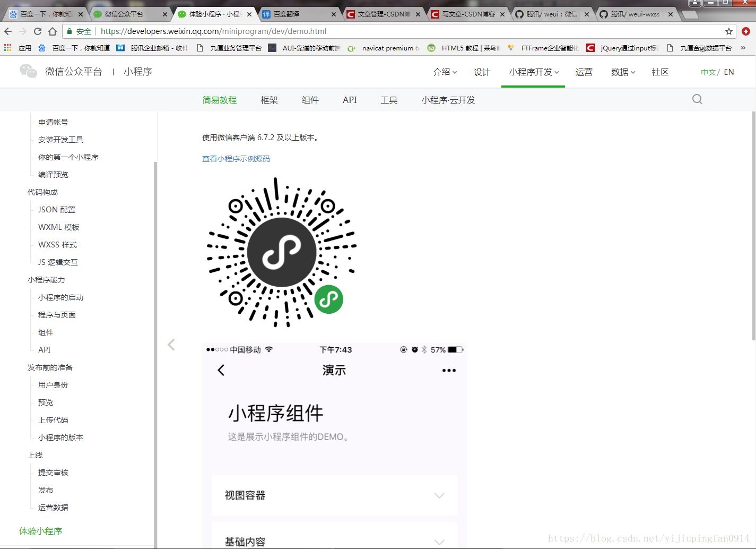The width and height of the screenshot is (756, 549).
Task: Switch to the 写文章-CSDN博客 browser tab
Action: [467, 14]
